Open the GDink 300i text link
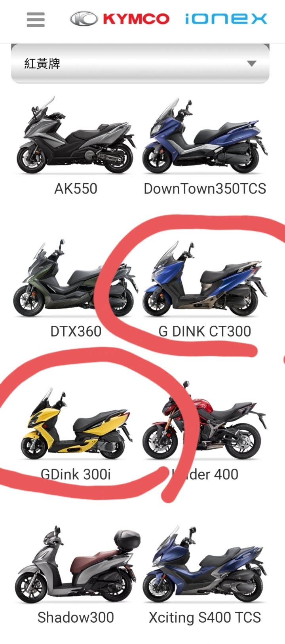 (x=76, y=474)
